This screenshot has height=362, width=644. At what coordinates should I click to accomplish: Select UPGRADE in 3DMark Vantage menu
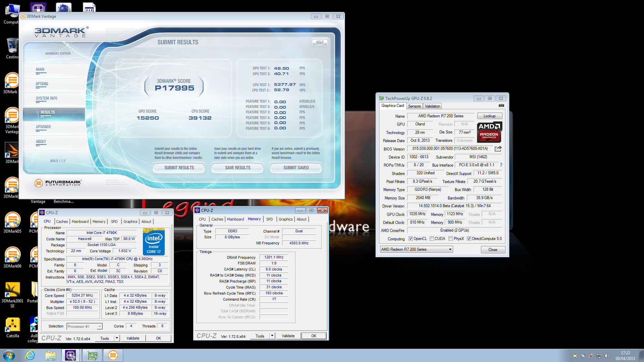point(44,127)
